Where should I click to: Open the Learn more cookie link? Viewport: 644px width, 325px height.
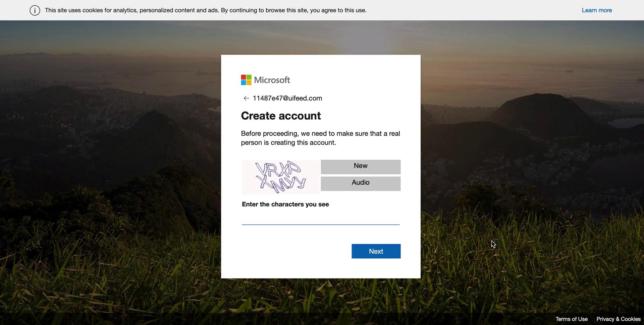pyautogui.click(x=597, y=10)
